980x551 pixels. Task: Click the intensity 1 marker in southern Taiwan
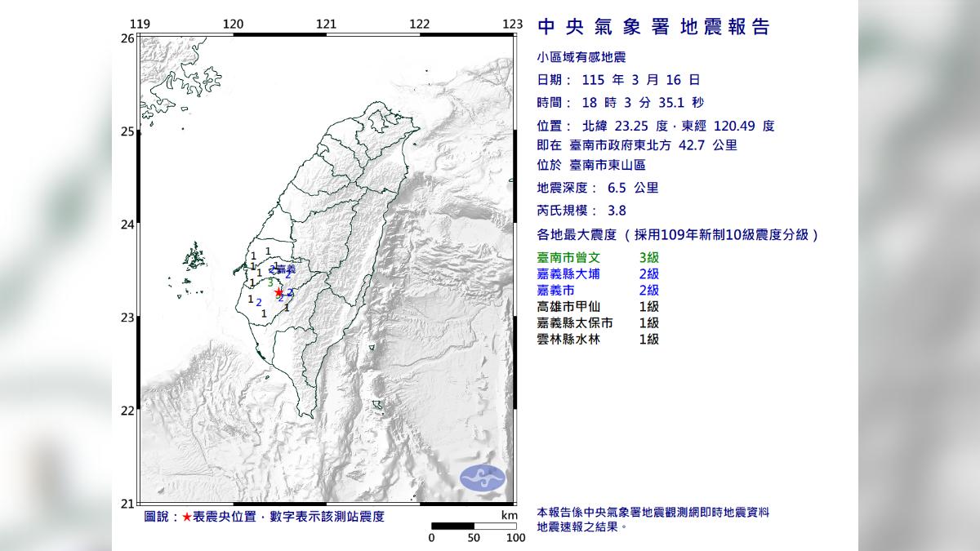pyautogui.click(x=264, y=313)
